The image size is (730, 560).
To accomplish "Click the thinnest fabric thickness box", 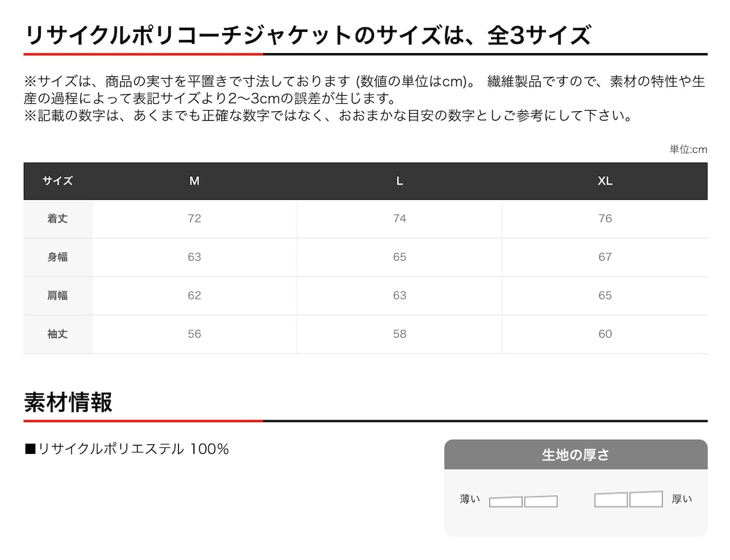I will [506, 502].
